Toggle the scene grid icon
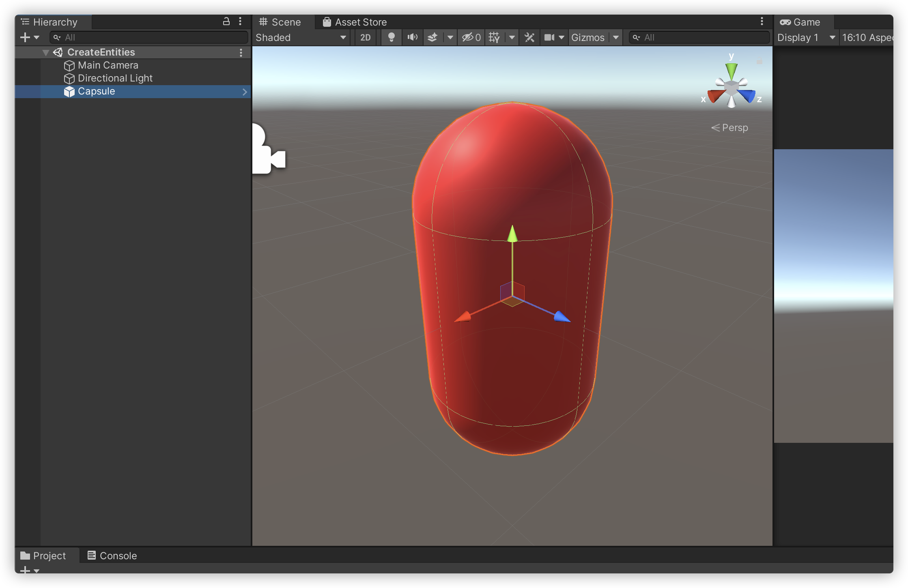908x588 pixels. [x=495, y=37]
